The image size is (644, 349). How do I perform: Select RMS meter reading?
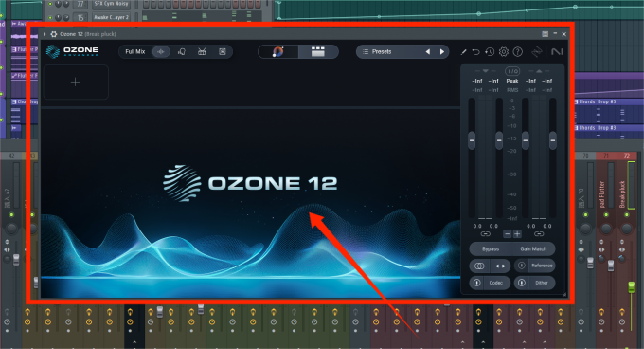click(512, 90)
